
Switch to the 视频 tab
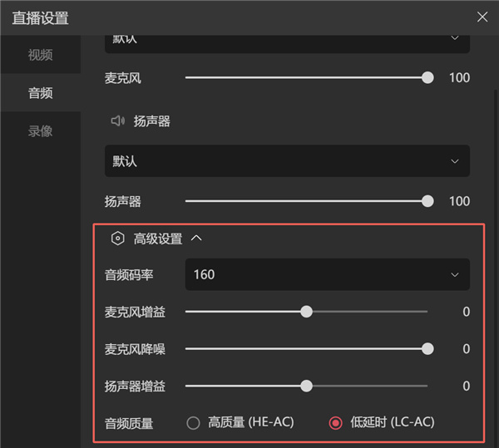pos(40,55)
